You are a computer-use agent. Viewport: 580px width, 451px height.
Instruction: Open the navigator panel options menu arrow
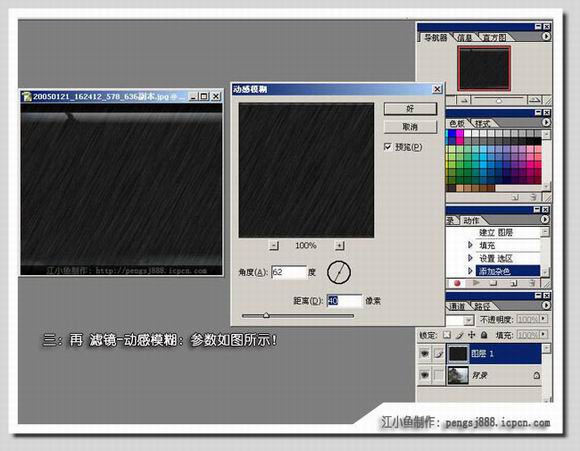click(546, 36)
